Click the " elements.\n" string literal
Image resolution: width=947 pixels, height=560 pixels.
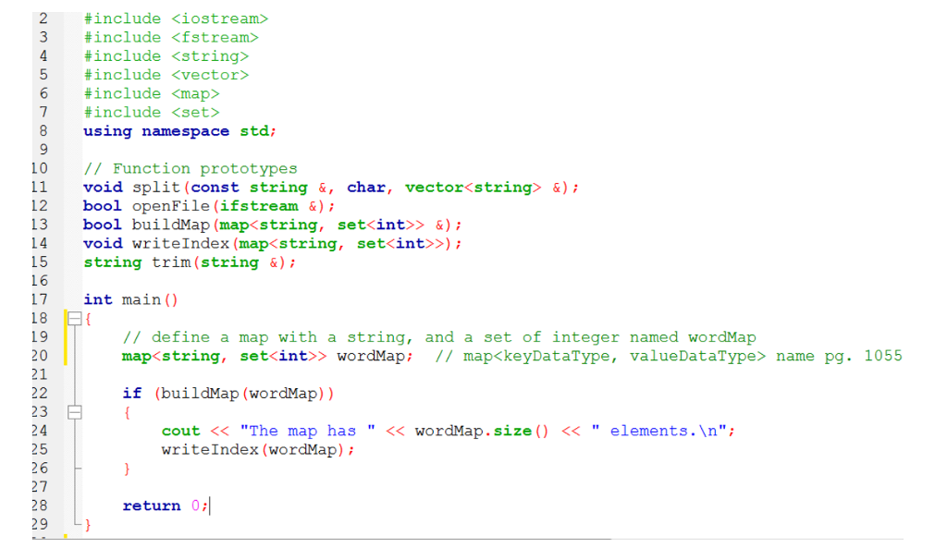coord(658,431)
